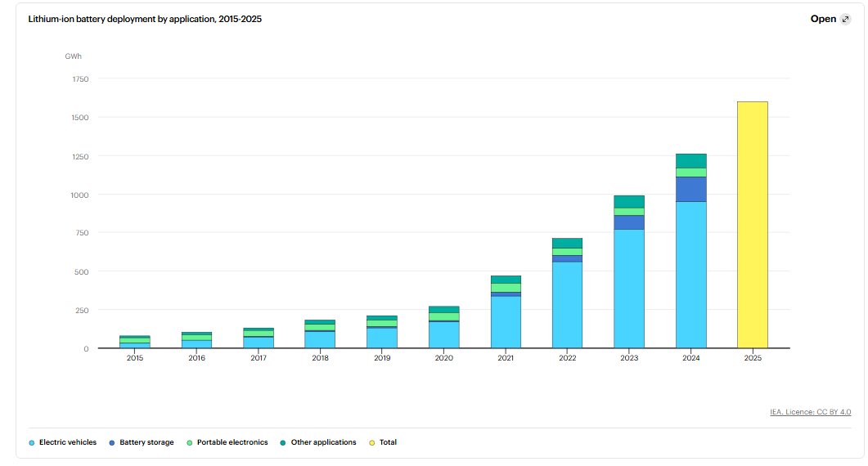Open the chart in expanded view
868x466 pixels.
coord(824,19)
